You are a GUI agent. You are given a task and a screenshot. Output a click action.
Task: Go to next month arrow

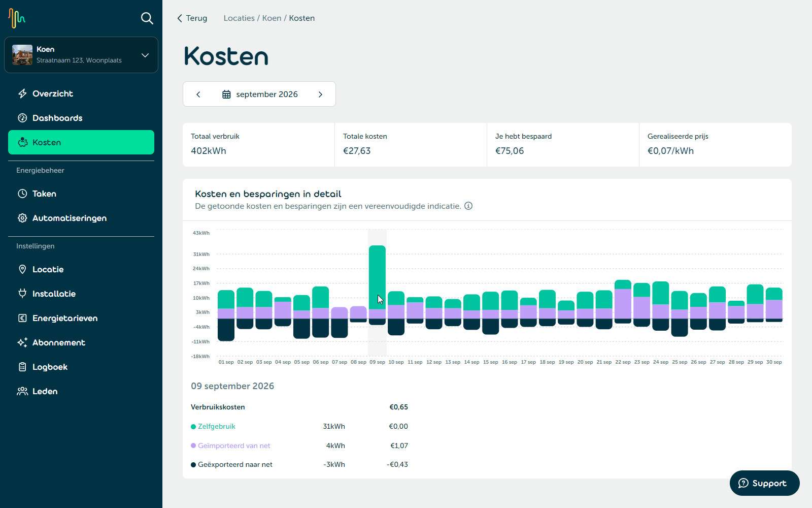tap(320, 94)
